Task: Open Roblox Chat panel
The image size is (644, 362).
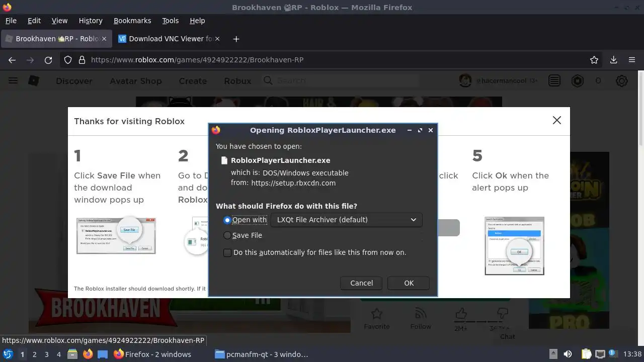Action: coord(507,336)
